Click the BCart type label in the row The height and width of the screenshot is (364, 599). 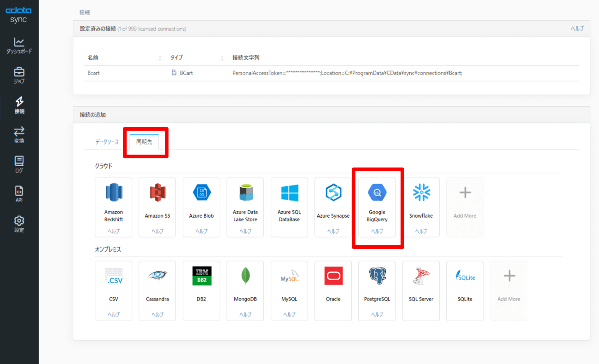186,73
